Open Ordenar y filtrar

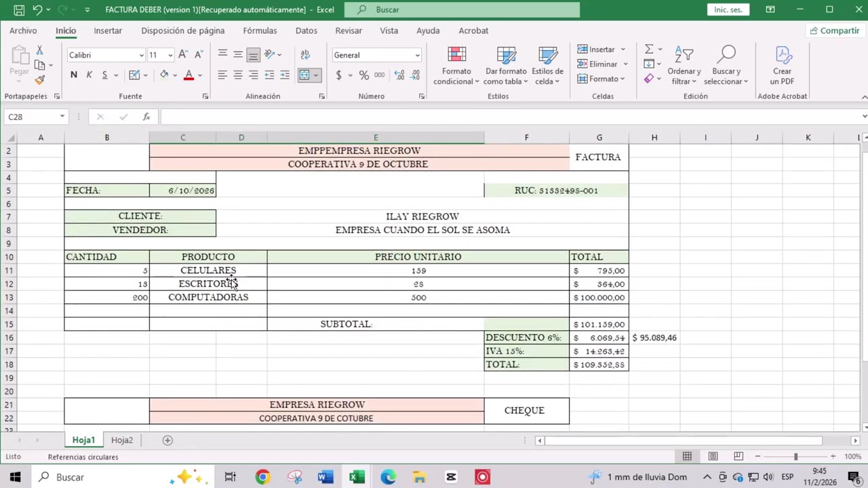pyautogui.click(x=684, y=66)
